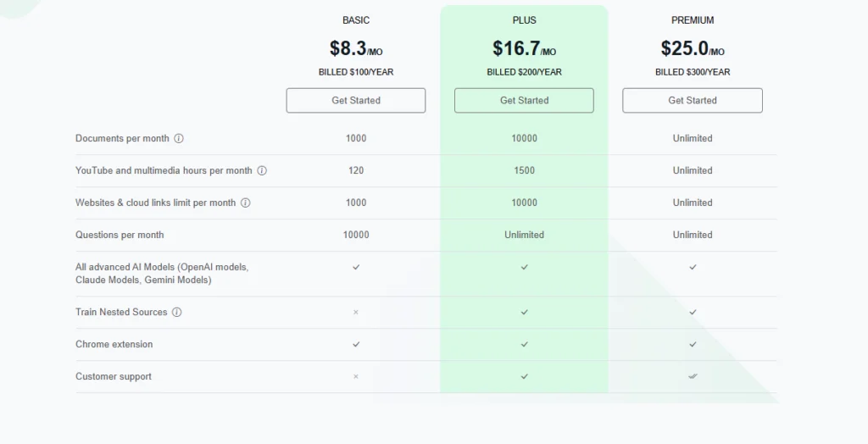Click Basic plan Chrome extension checkmark
868x444 pixels.
tap(356, 344)
